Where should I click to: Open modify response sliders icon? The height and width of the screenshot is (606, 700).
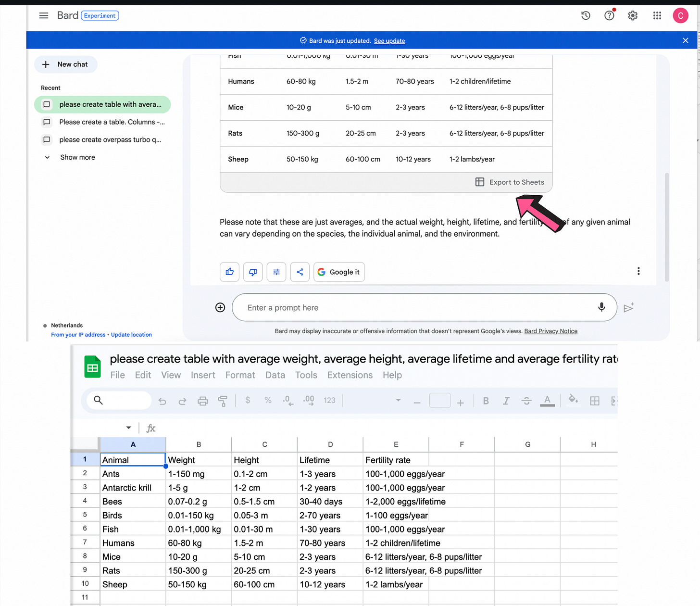coord(276,272)
